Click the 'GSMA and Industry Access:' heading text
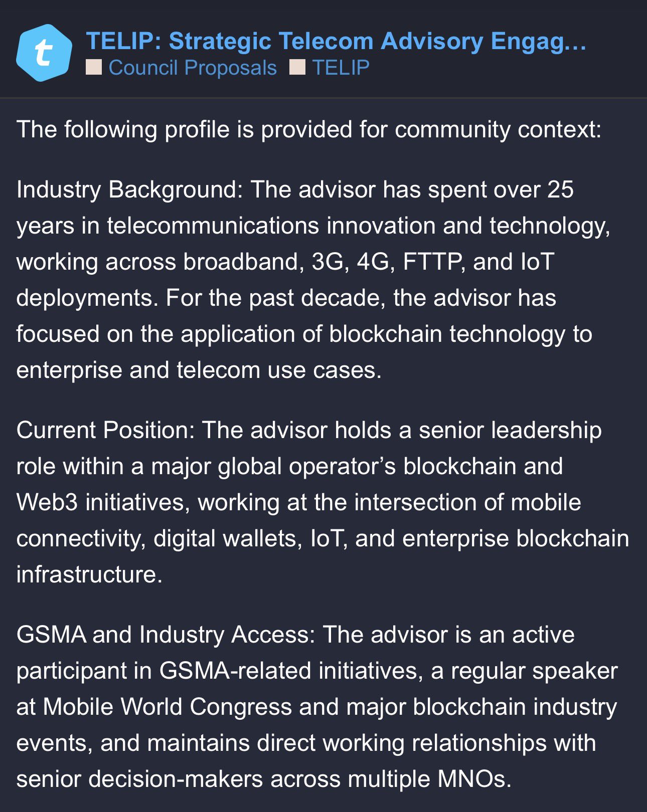Viewport: 647px width, 812px height. [166, 635]
